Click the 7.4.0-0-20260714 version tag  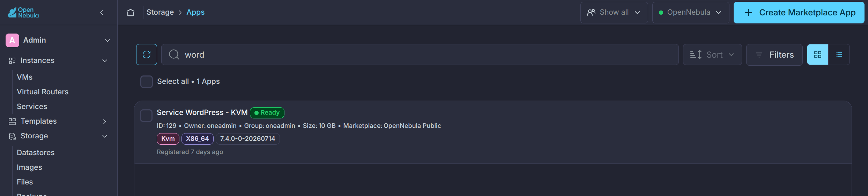(248, 139)
